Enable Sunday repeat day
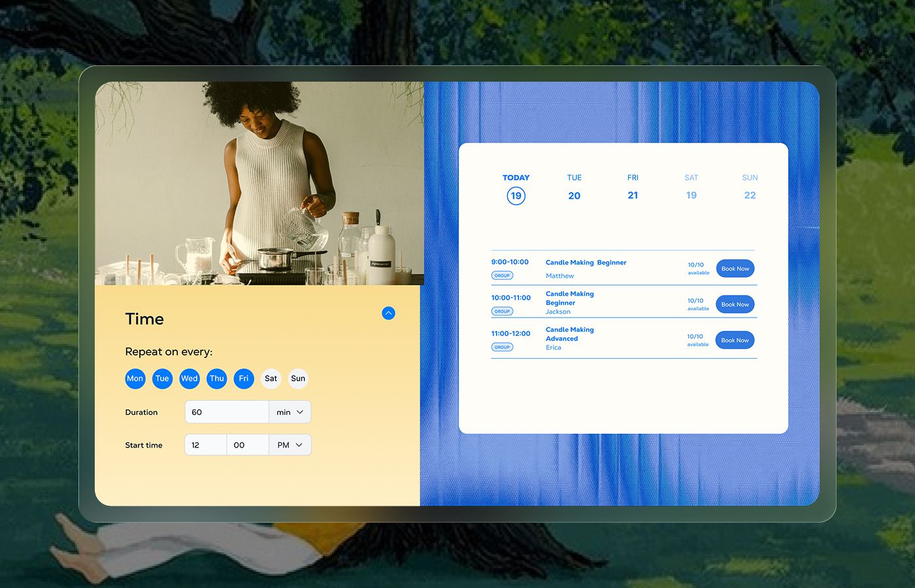 click(298, 378)
